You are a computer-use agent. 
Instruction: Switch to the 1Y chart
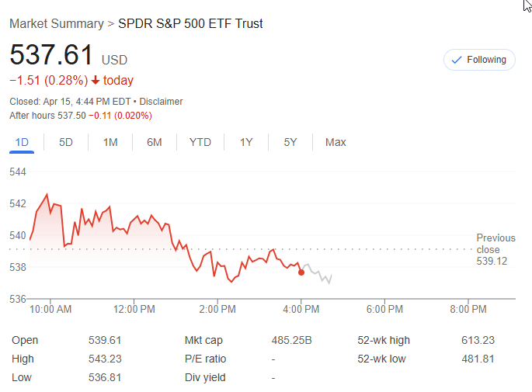coord(246,142)
